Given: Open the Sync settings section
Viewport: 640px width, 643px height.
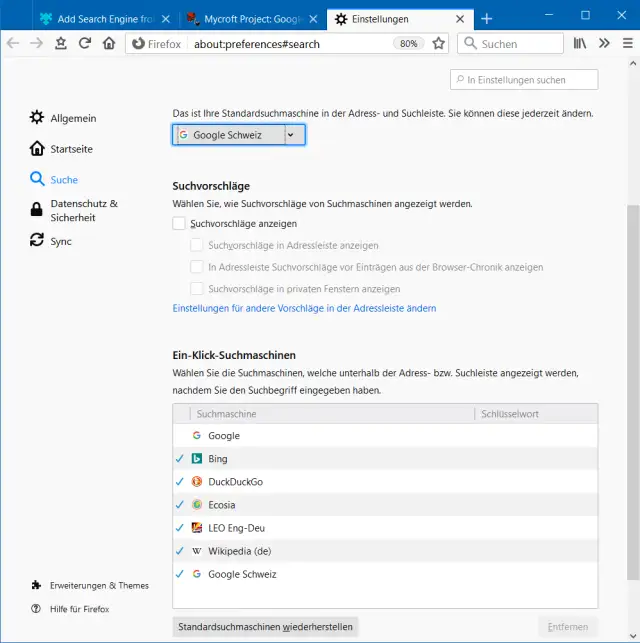Looking at the screenshot, I should [x=61, y=241].
